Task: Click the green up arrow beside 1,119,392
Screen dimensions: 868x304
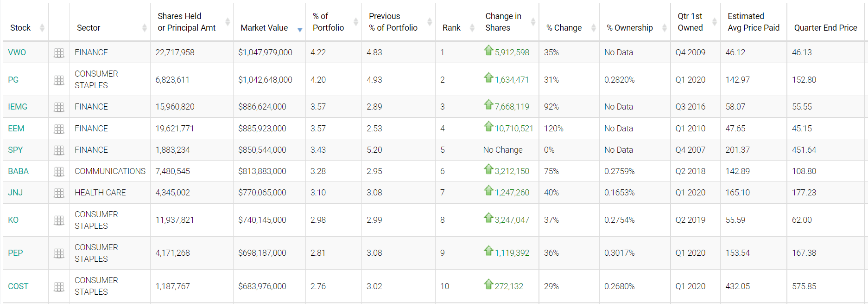Action: pos(488,251)
